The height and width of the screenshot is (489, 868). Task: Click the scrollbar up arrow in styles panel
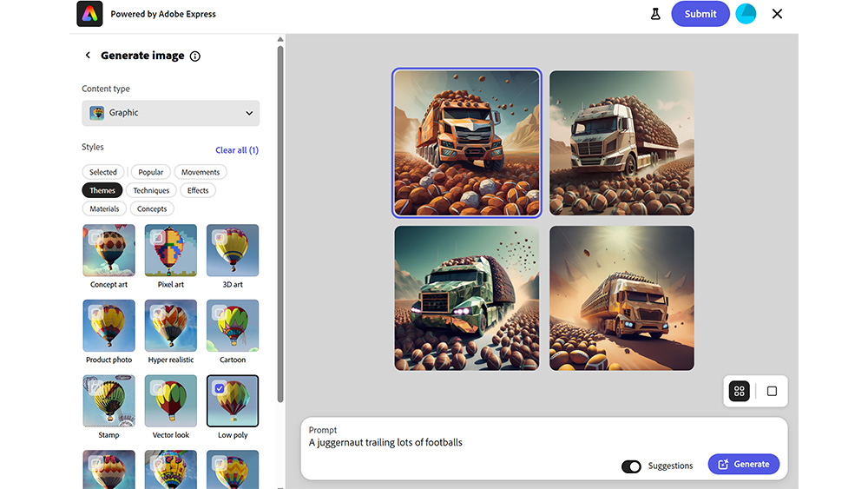[x=280, y=39]
